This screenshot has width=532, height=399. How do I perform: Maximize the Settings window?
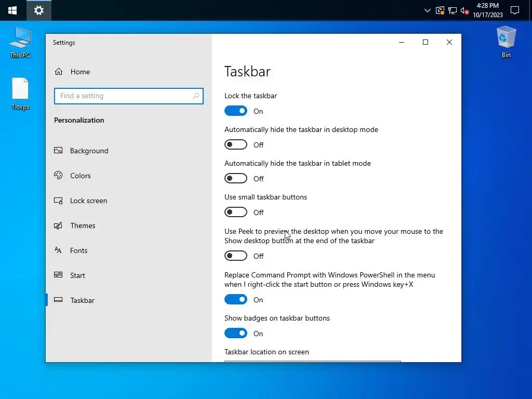click(x=425, y=42)
